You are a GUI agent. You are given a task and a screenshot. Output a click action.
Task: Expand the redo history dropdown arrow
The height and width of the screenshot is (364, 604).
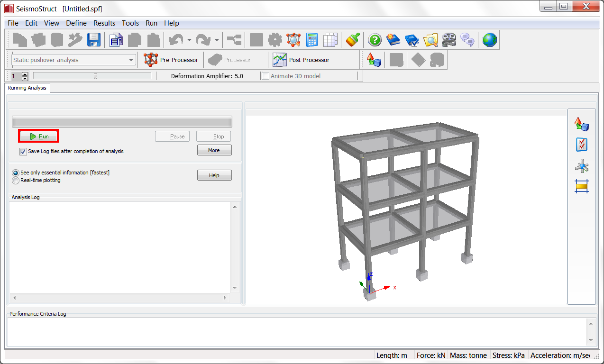tap(217, 40)
